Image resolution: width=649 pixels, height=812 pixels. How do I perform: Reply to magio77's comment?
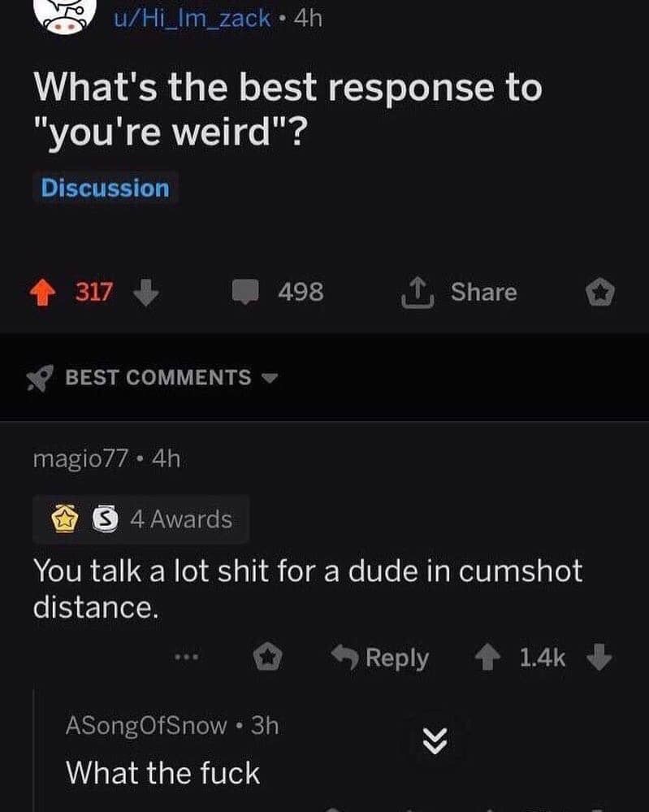pyautogui.click(x=381, y=658)
